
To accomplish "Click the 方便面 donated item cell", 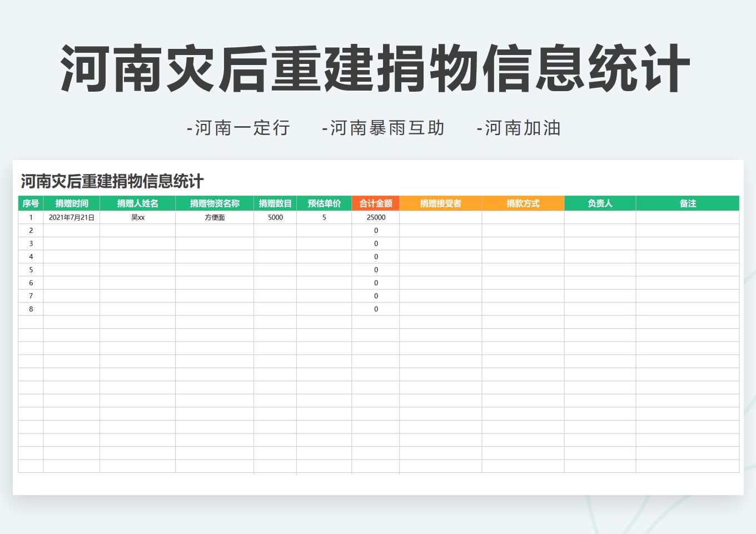I will tap(216, 217).
